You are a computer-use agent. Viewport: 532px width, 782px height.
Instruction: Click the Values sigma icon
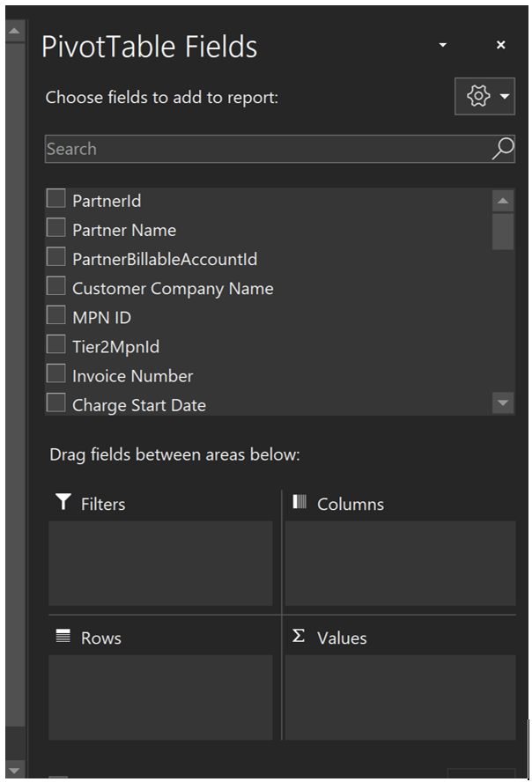[x=299, y=637]
